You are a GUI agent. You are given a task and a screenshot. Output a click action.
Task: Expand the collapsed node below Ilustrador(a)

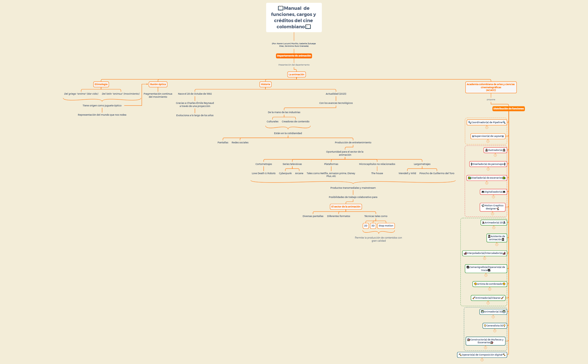click(x=495, y=155)
